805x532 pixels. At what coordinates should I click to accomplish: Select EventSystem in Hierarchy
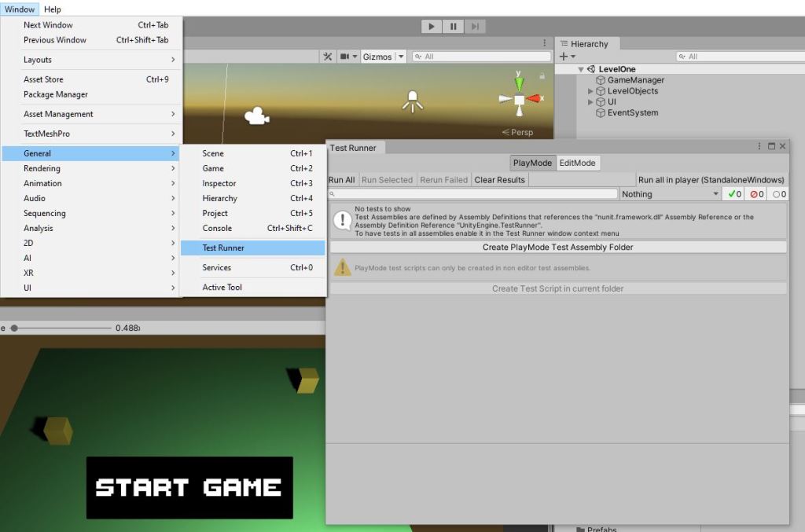[x=633, y=112]
